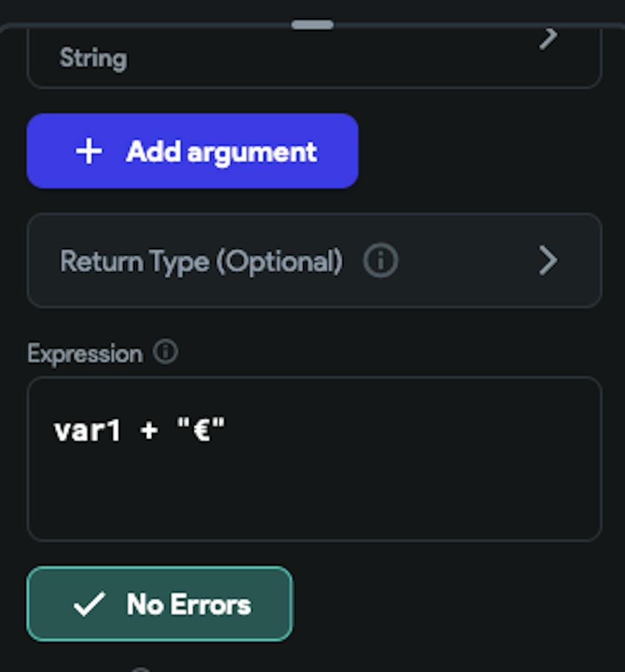This screenshot has width=625, height=672.
Task: Click the checkmark icon in No Errors
Action: 88,605
